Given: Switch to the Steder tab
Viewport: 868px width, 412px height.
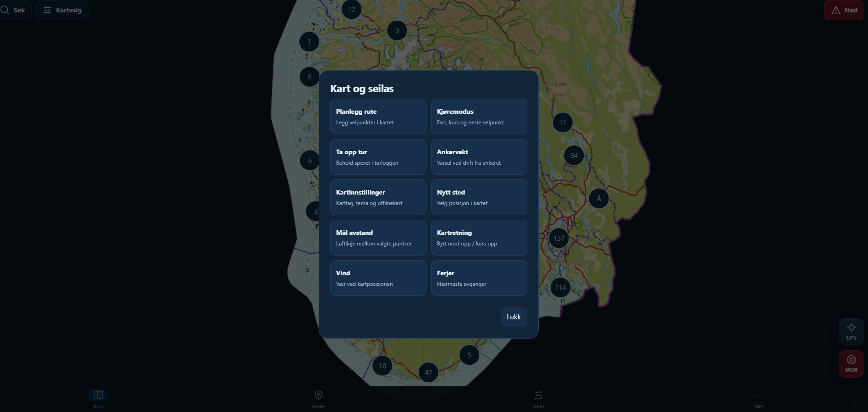Looking at the screenshot, I should tap(319, 399).
